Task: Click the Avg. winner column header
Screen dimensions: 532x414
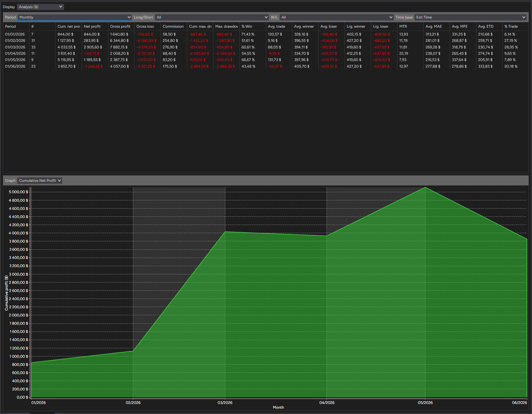Action: coord(305,26)
